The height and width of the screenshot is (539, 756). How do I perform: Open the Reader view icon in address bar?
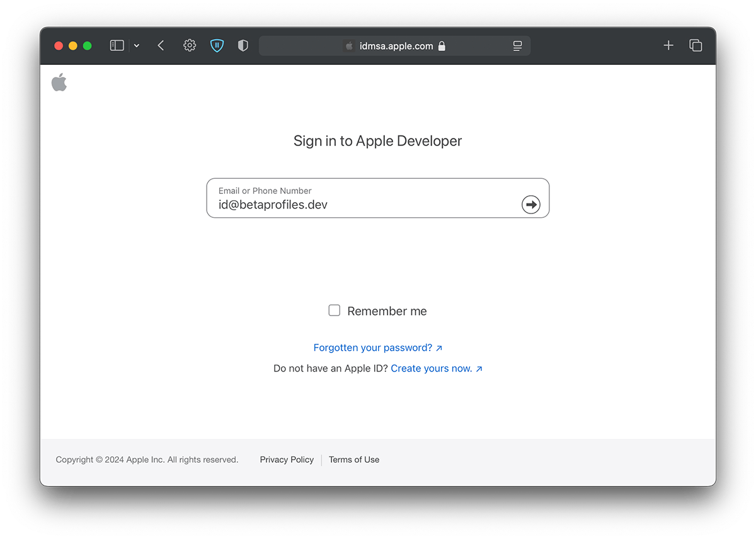click(517, 46)
